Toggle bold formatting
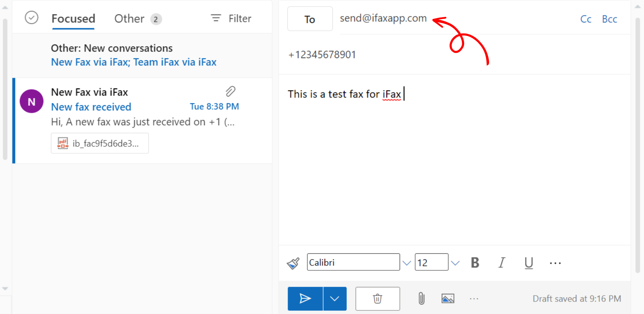This screenshot has height=314, width=644. coord(475,263)
